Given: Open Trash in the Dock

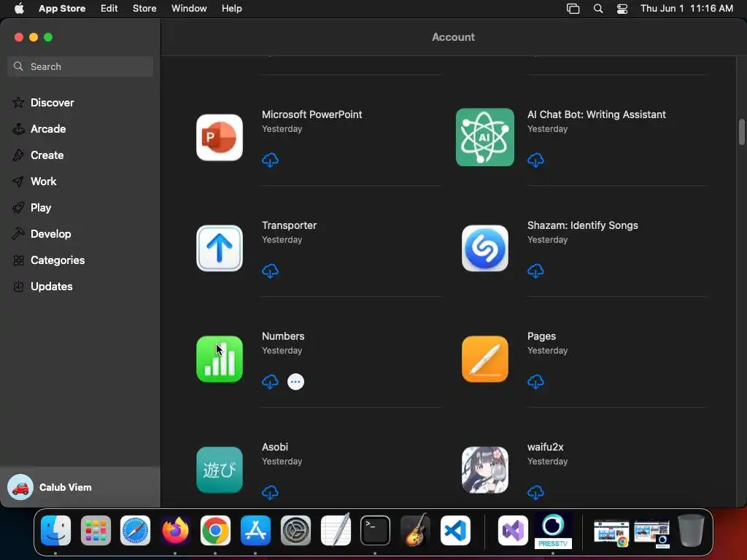Looking at the screenshot, I should [x=692, y=530].
